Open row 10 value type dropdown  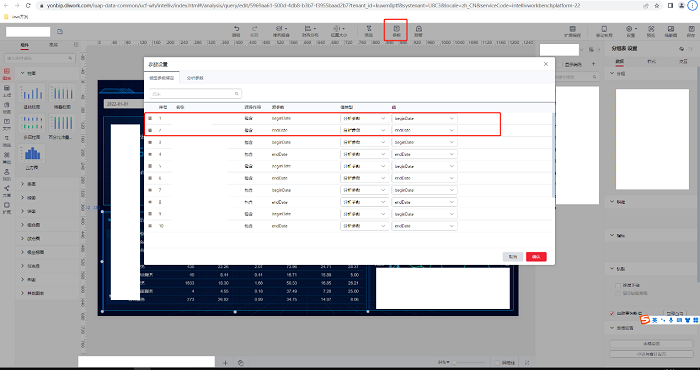(x=364, y=226)
